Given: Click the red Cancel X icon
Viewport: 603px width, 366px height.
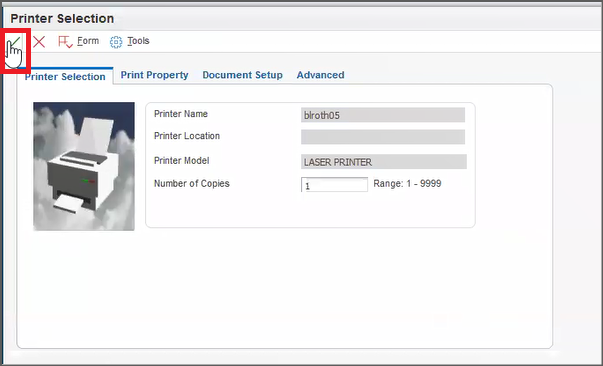Looking at the screenshot, I should tap(39, 42).
